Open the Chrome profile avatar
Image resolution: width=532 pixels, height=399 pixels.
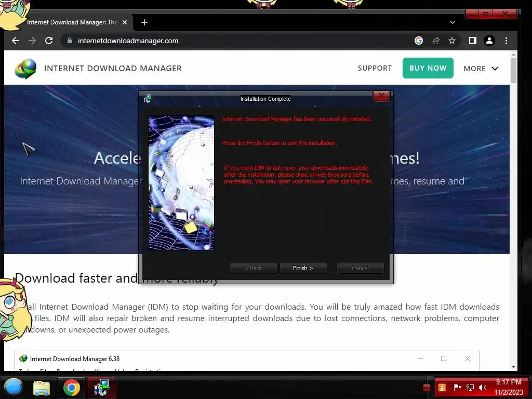coord(489,41)
